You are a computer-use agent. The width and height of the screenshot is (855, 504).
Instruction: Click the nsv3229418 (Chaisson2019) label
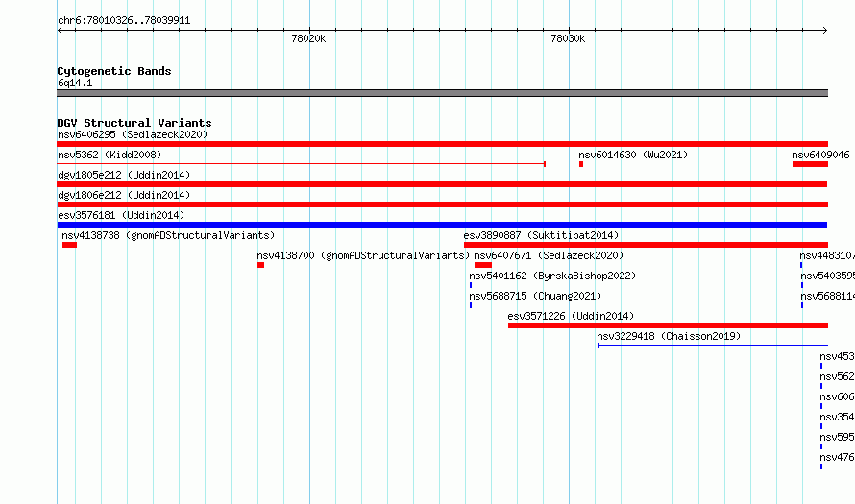click(669, 336)
